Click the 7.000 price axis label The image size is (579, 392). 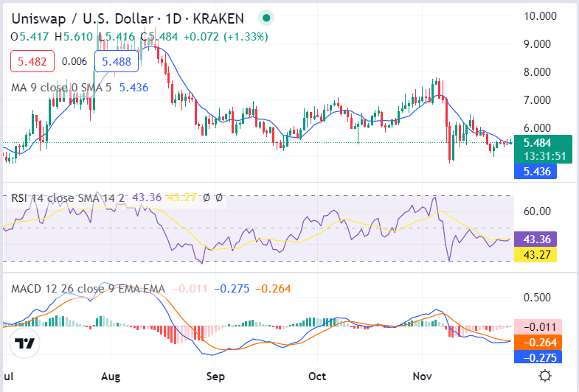tap(537, 100)
